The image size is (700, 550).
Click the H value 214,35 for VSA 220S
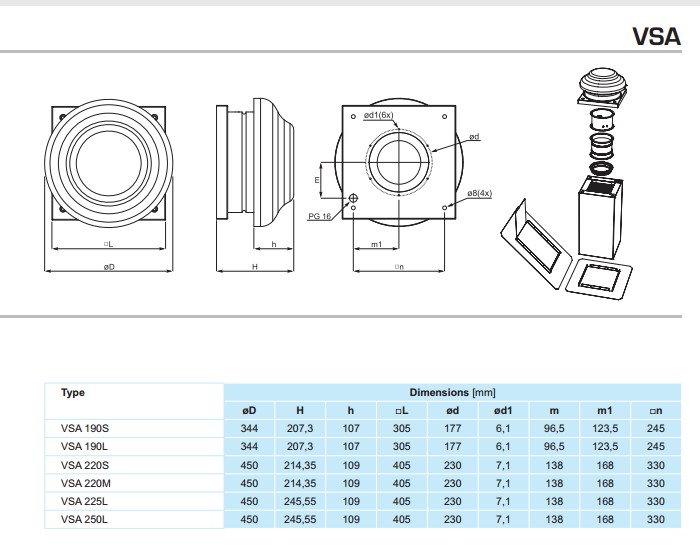click(300, 465)
